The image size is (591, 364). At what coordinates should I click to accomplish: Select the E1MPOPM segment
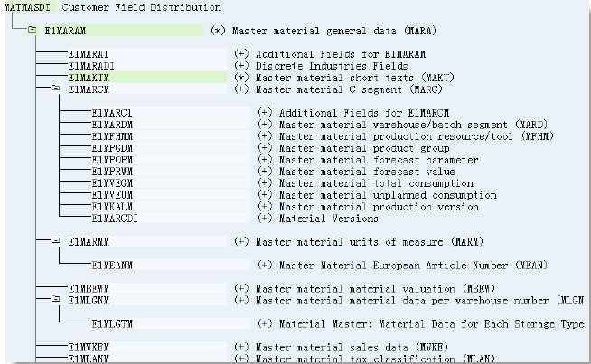112,159
